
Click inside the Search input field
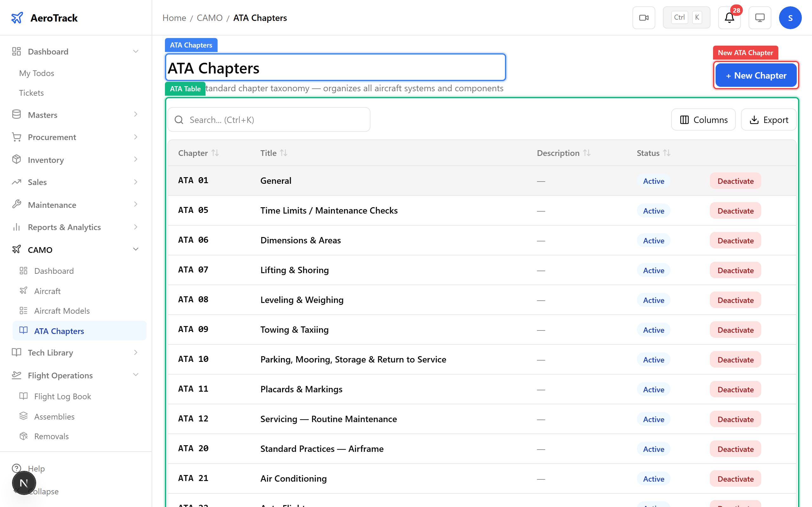268,119
